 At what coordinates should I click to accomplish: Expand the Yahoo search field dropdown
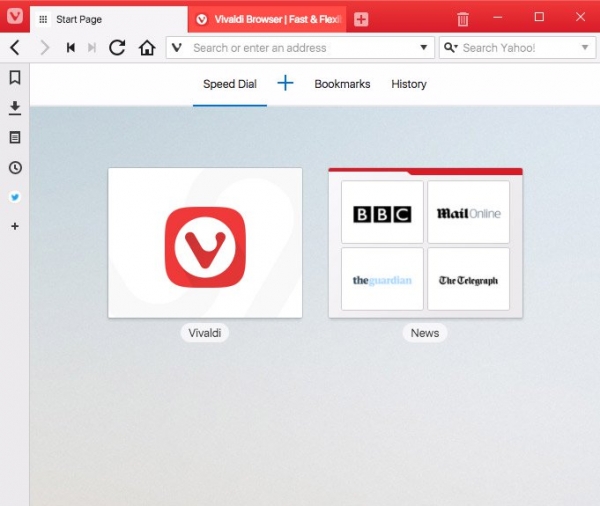pyautogui.click(x=585, y=48)
